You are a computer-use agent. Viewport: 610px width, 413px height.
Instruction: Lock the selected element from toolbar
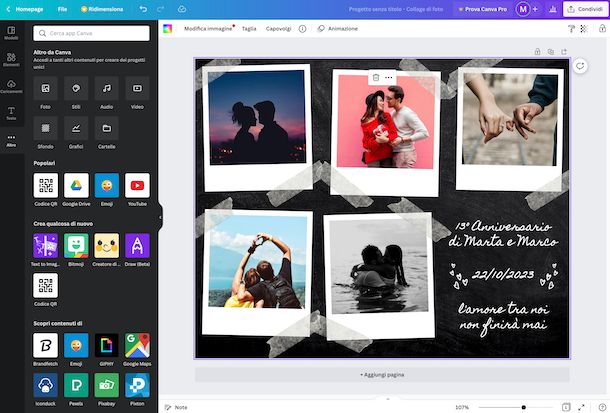[x=602, y=29]
